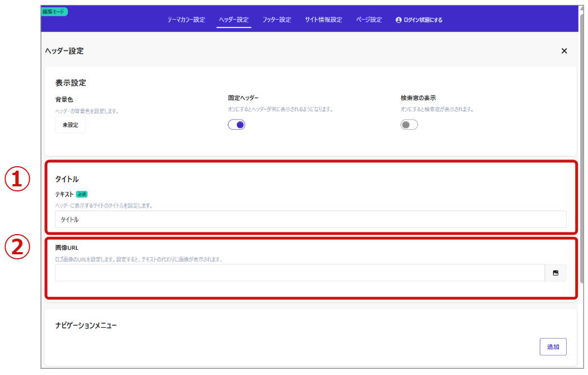Click the ログイン状態にする text
Image resolution: width=588 pixels, height=375 pixels.
click(x=423, y=20)
